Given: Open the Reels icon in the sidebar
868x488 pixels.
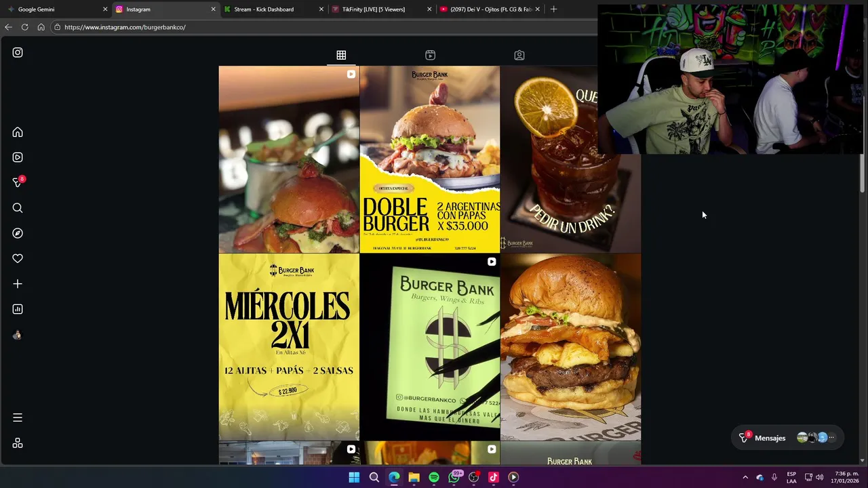Looking at the screenshot, I should tap(18, 157).
